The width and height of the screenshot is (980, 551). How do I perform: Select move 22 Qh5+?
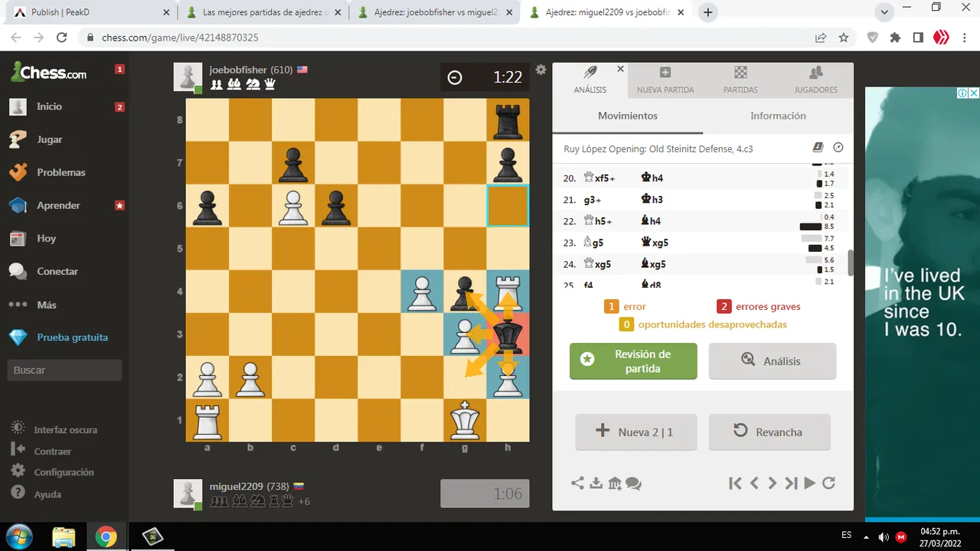tap(599, 221)
